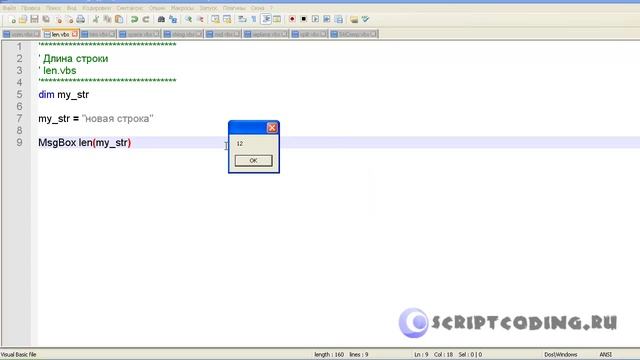The image size is (640, 360).
Task: Cut the selection with the scissors icon
Action: click(x=96, y=19)
